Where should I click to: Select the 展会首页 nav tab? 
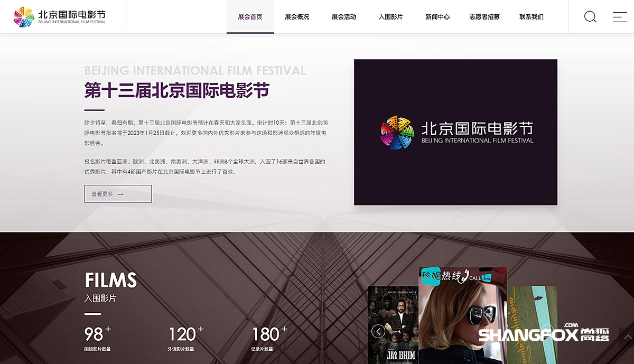click(250, 17)
